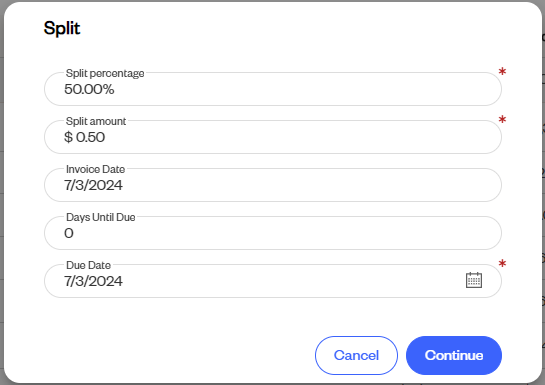Focus the Split amount input field

273,137
